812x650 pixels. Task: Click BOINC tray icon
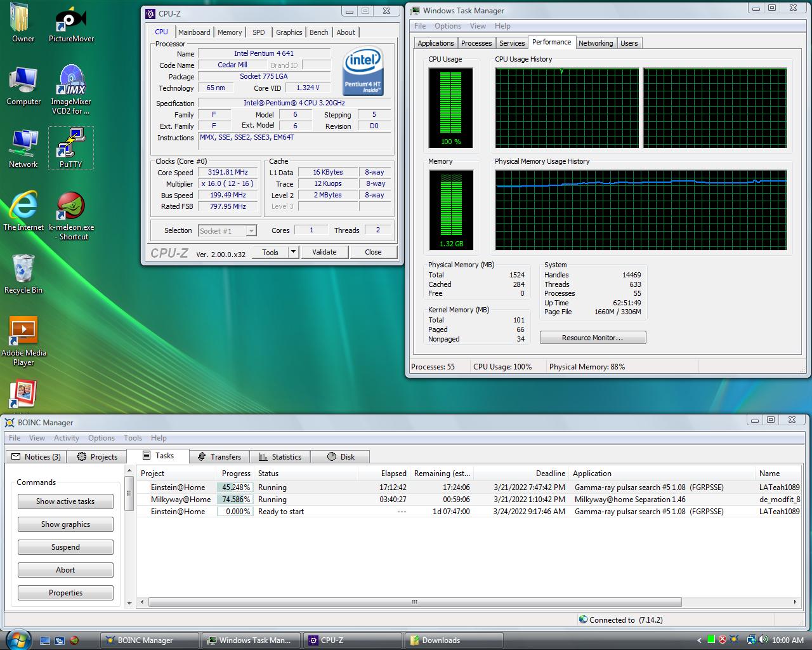coord(734,640)
